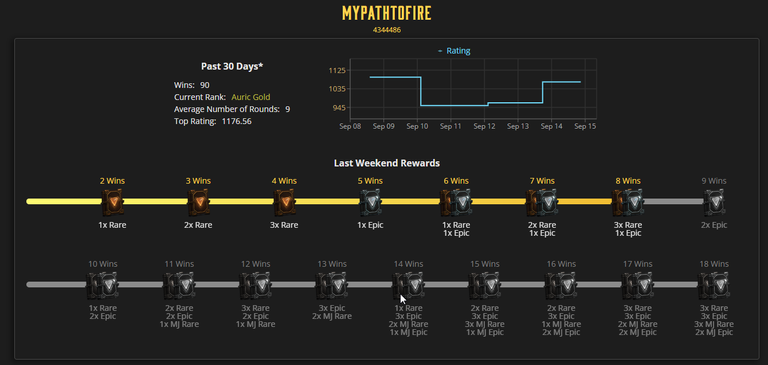Toggle the Rating series in chart legend
The image size is (768, 365).
454,51
